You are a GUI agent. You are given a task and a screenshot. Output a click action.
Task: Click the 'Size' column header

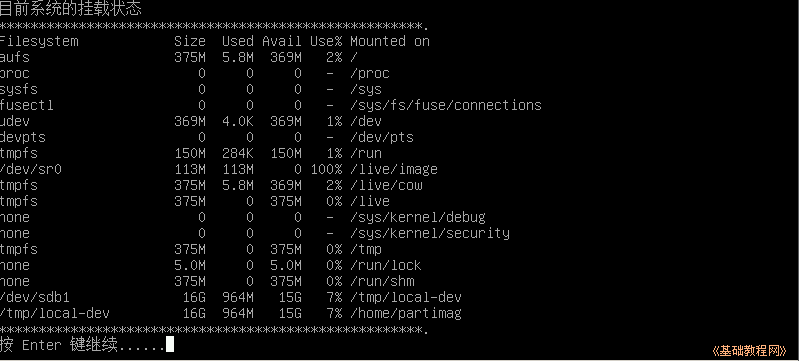pyautogui.click(x=190, y=41)
